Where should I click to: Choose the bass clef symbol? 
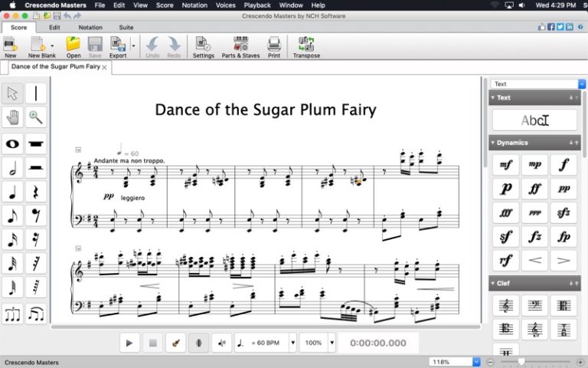coord(534,306)
